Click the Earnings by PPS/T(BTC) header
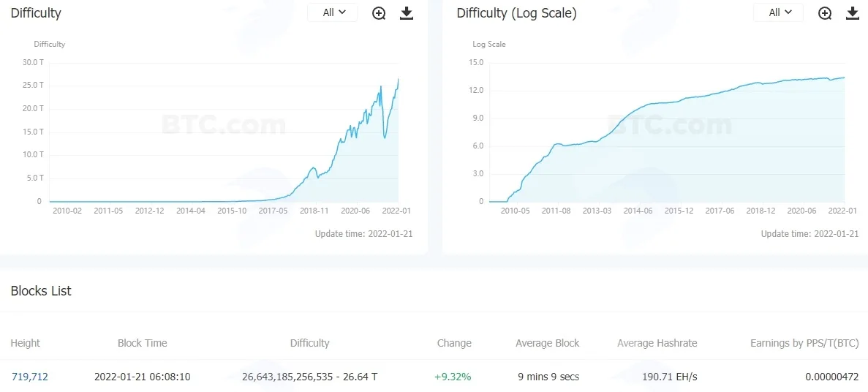 804,343
